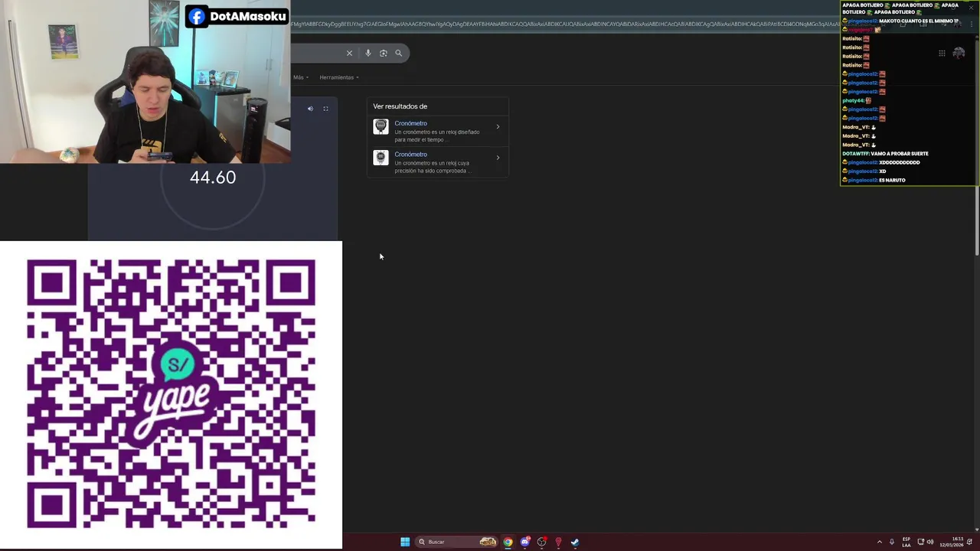Clear the Google search box with the X
This screenshot has width=980, height=551.
click(x=349, y=53)
